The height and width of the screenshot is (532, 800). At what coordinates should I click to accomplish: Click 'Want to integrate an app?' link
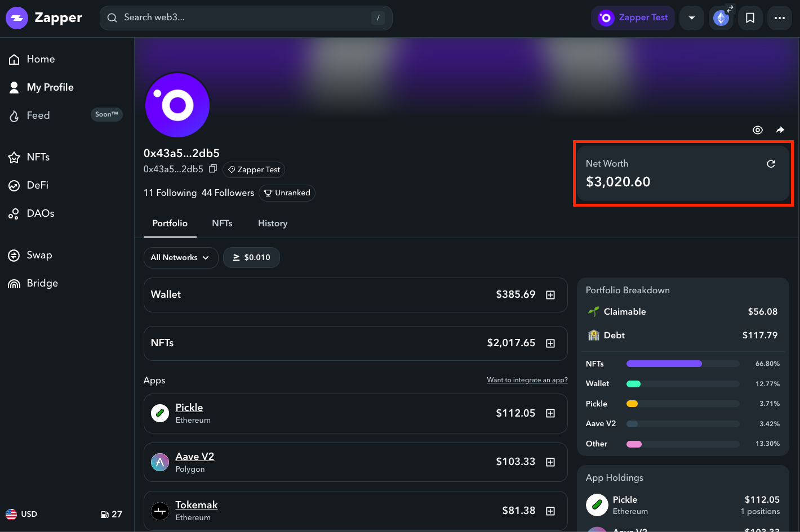tap(527, 380)
